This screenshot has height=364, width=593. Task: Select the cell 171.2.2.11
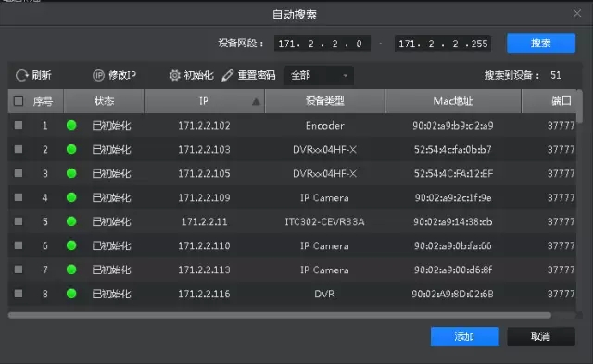coord(204,221)
